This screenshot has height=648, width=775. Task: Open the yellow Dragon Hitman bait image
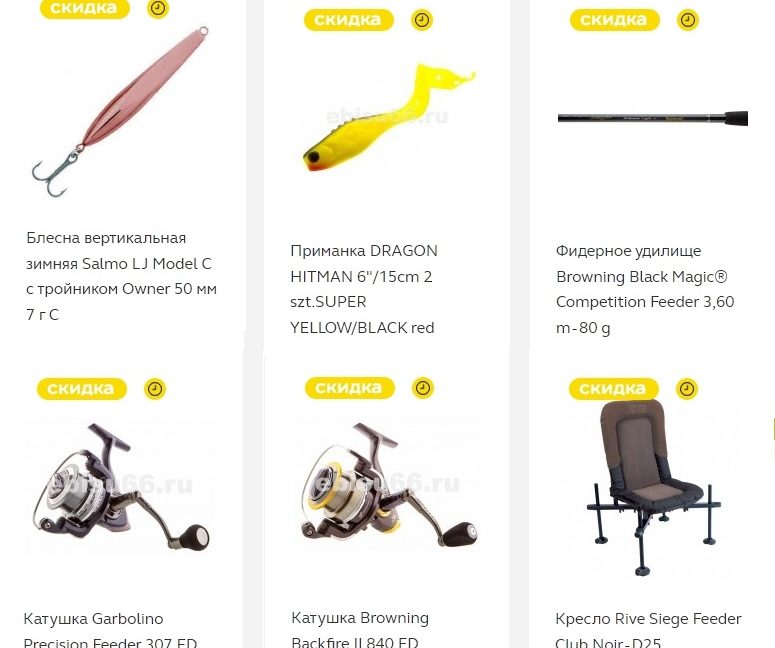pyautogui.click(x=388, y=118)
